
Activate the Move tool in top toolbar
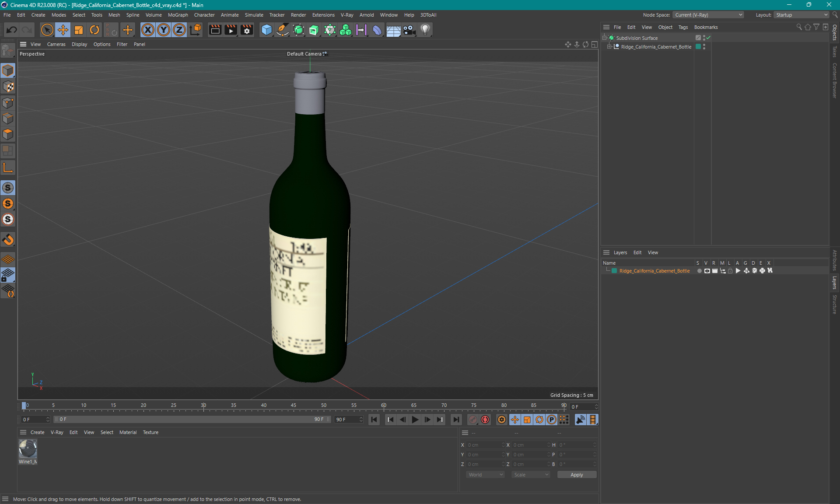pos(63,30)
